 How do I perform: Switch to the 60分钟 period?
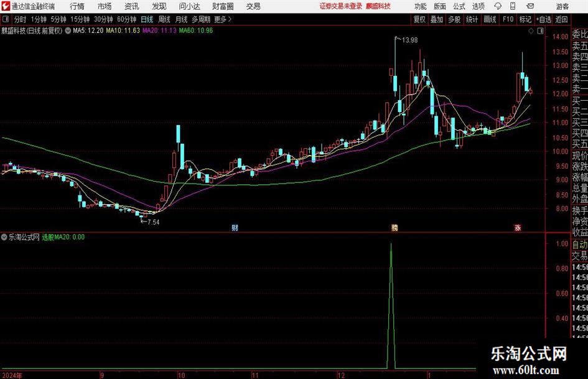click(126, 19)
